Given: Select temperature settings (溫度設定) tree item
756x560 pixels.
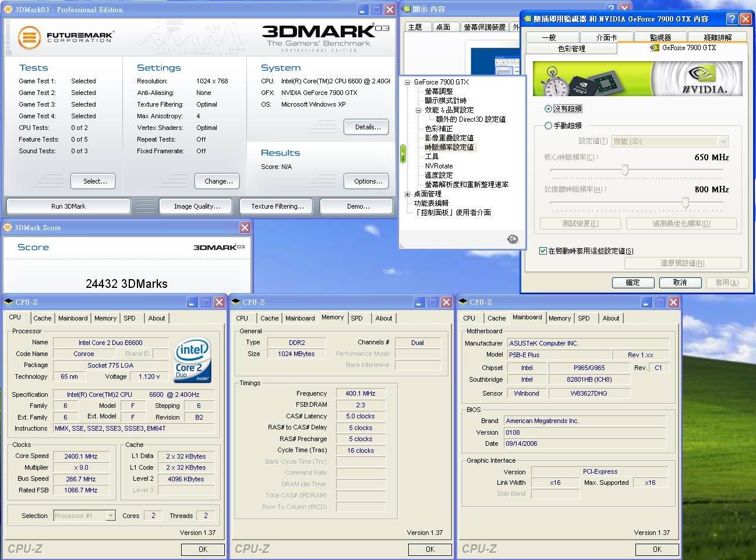Looking at the screenshot, I should (x=439, y=175).
